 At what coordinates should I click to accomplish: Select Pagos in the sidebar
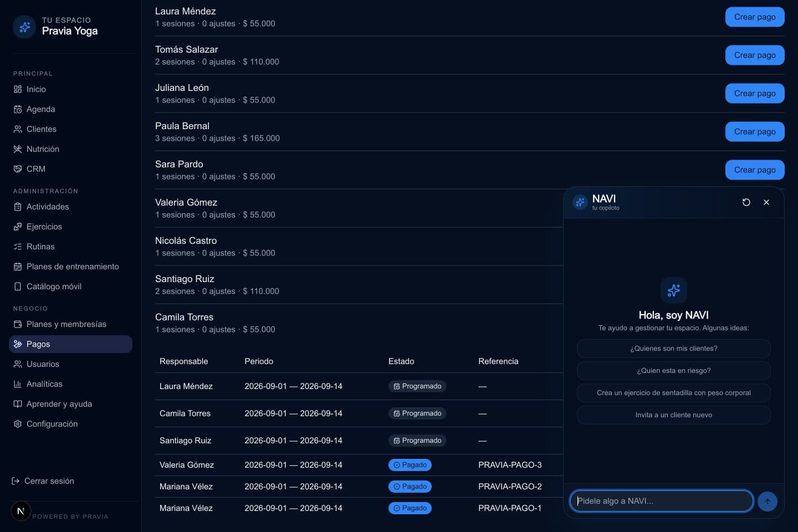point(70,344)
